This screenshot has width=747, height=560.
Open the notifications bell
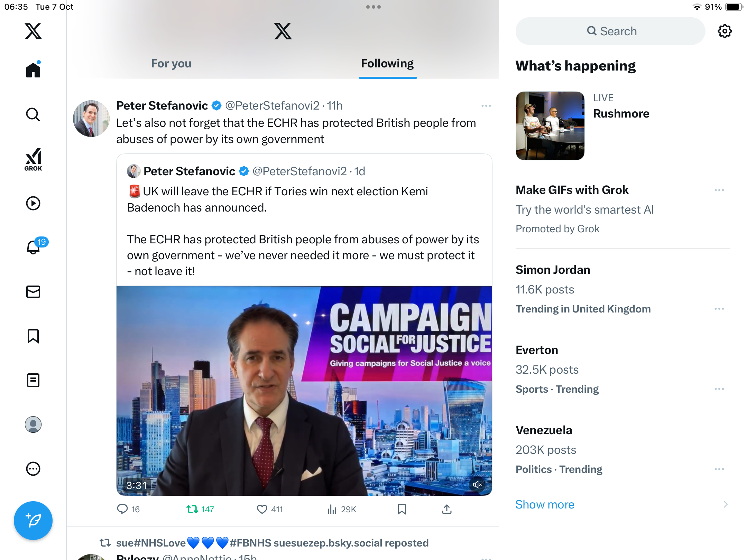point(33,247)
